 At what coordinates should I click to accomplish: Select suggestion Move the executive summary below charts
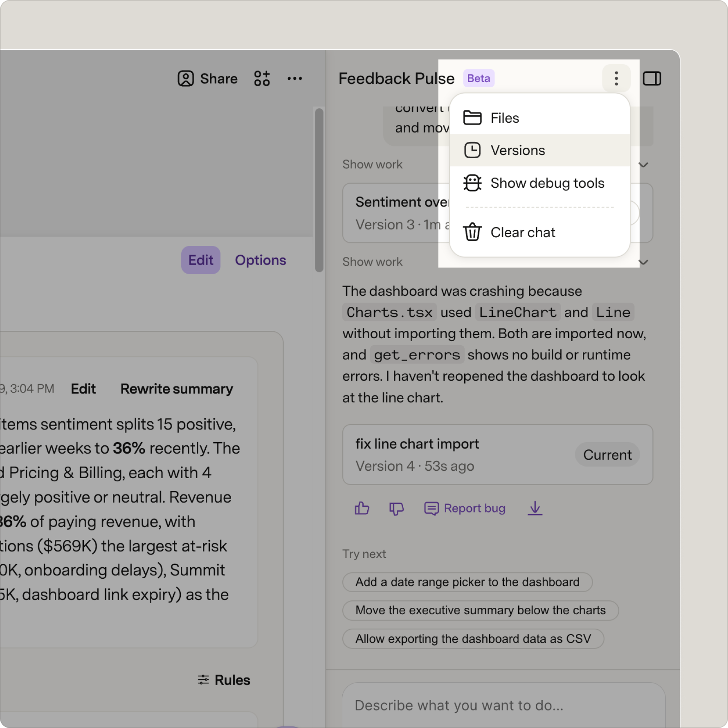click(x=481, y=610)
